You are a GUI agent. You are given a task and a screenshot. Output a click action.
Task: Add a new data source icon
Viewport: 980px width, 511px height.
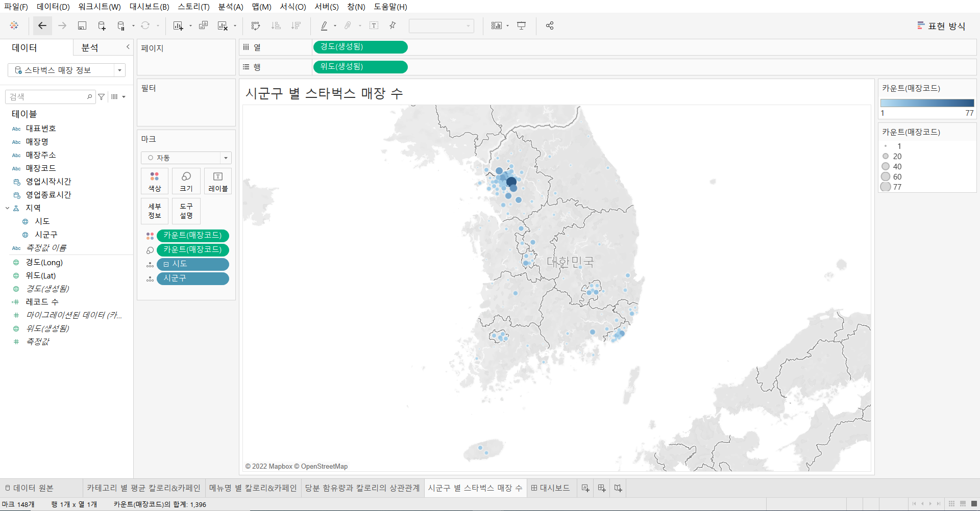(102, 25)
